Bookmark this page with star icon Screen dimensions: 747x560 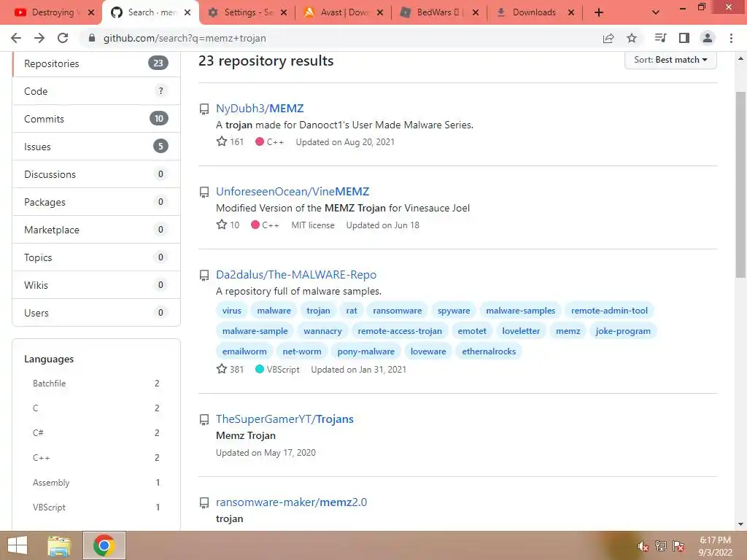coord(632,38)
